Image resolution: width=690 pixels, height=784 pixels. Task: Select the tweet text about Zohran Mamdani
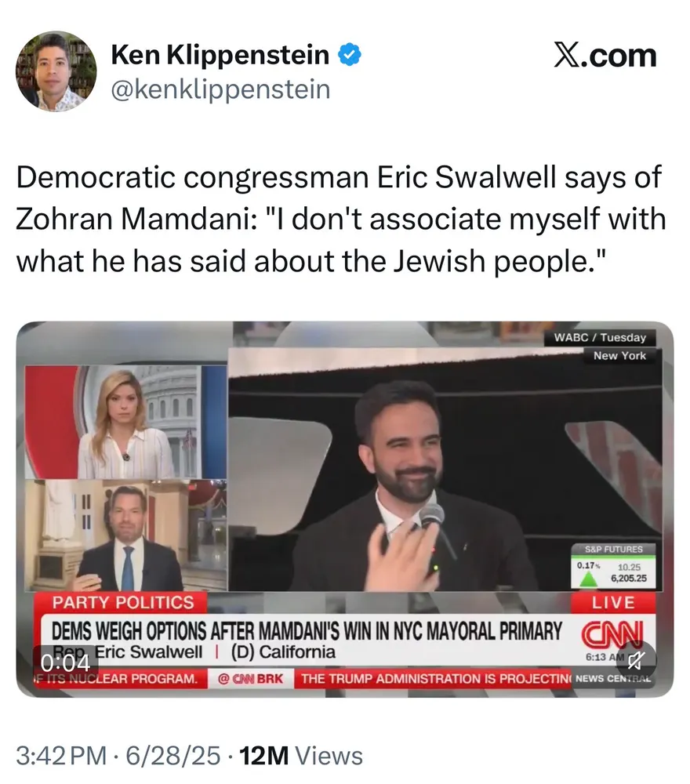coord(341,219)
